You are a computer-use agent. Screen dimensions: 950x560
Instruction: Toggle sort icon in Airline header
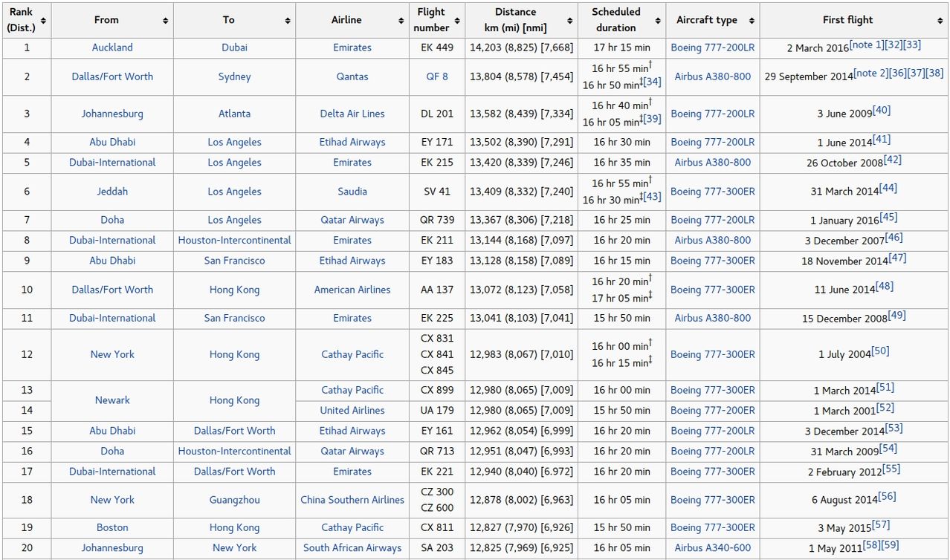point(401,21)
